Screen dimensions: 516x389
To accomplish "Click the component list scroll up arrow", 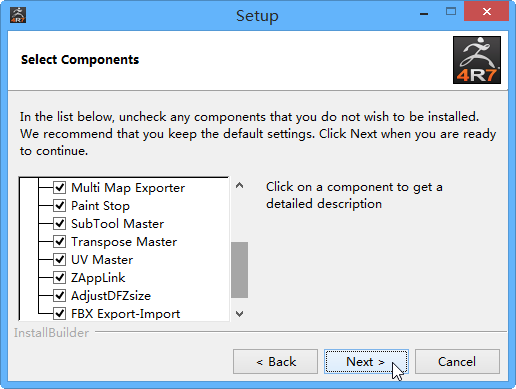I will [239, 186].
